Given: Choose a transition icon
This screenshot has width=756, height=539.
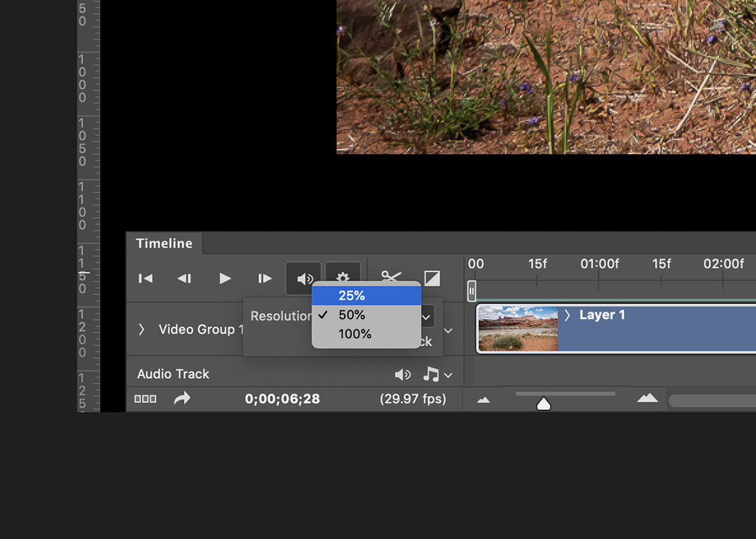Looking at the screenshot, I should (x=432, y=278).
